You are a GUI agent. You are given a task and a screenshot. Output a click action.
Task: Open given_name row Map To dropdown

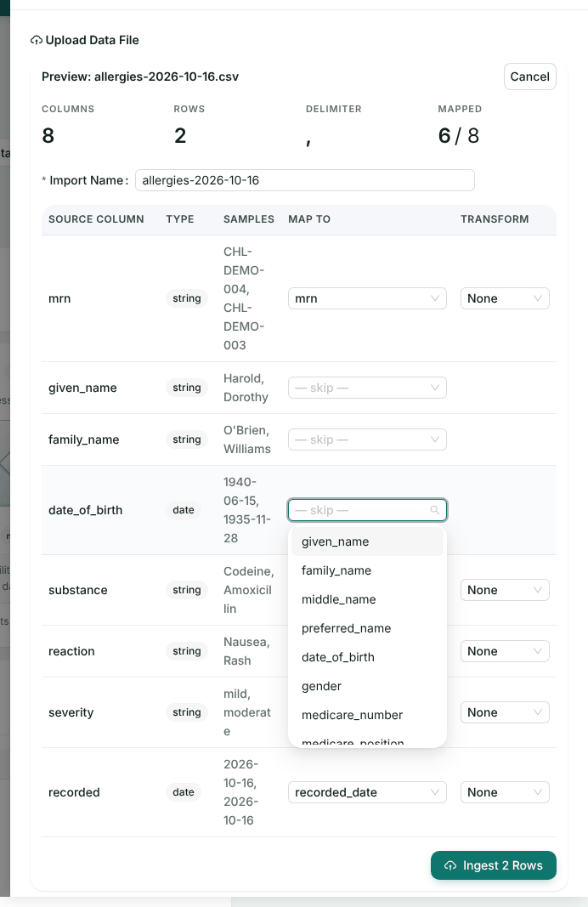367,388
